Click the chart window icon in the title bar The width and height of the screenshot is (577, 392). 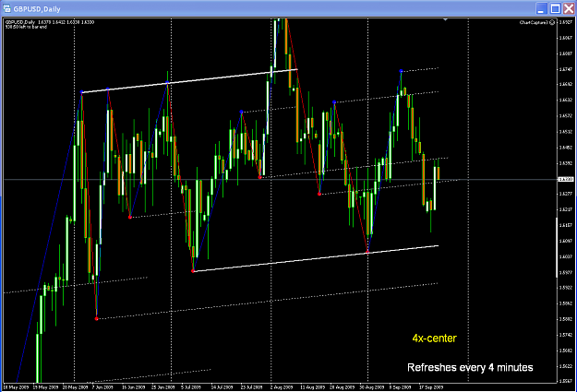click(6, 8)
